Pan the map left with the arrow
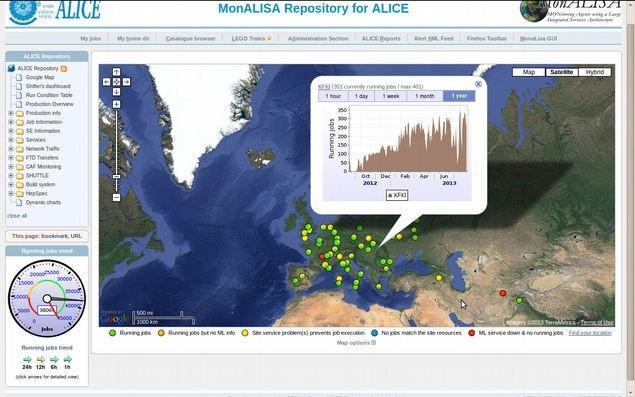 [107, 82]
